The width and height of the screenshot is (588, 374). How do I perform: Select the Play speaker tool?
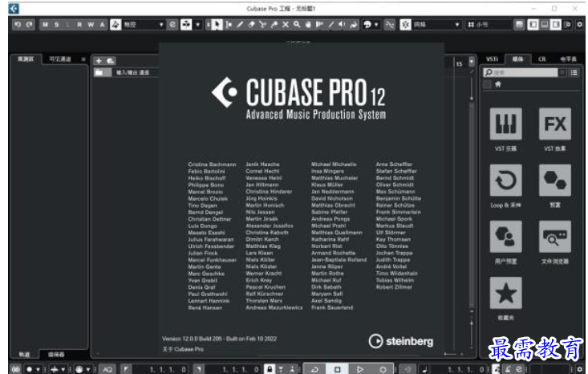pyautogui.click(x=342, y=25)
